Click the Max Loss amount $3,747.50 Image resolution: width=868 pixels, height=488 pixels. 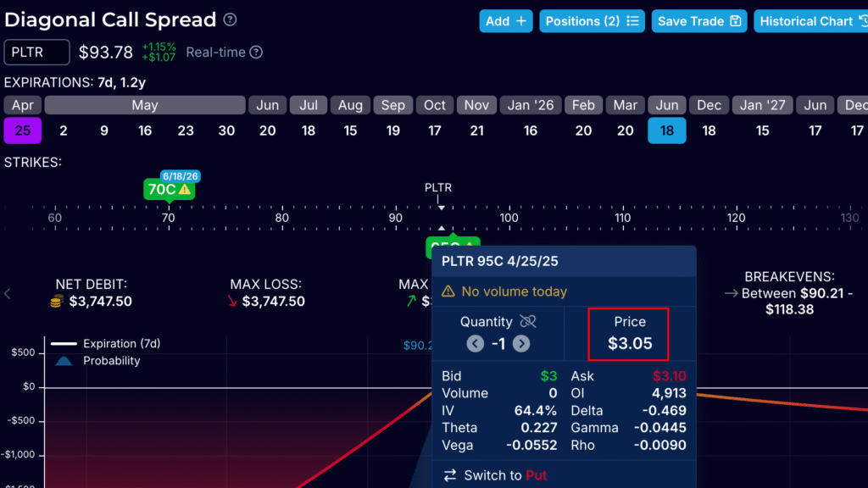274,302
